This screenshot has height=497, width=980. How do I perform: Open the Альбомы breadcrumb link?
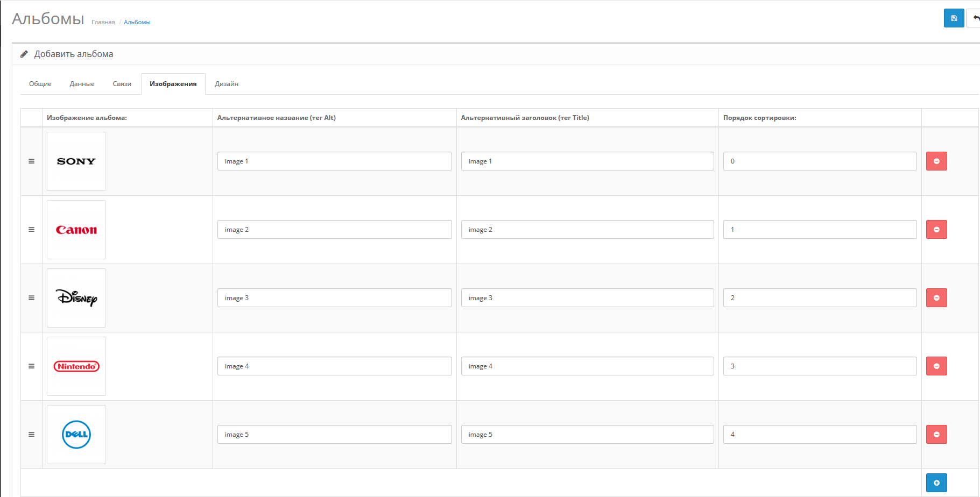point(137,22)
